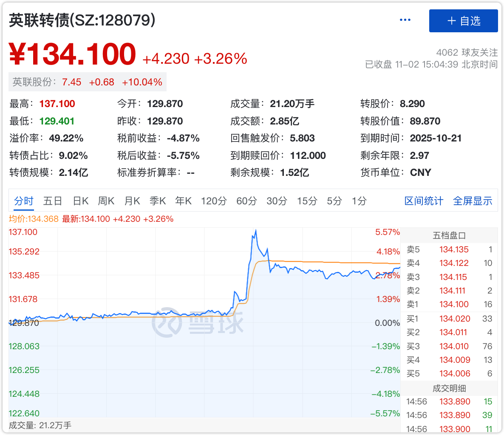Open 区间统计 range statistics
504x435 pixels.
(424, 201)
